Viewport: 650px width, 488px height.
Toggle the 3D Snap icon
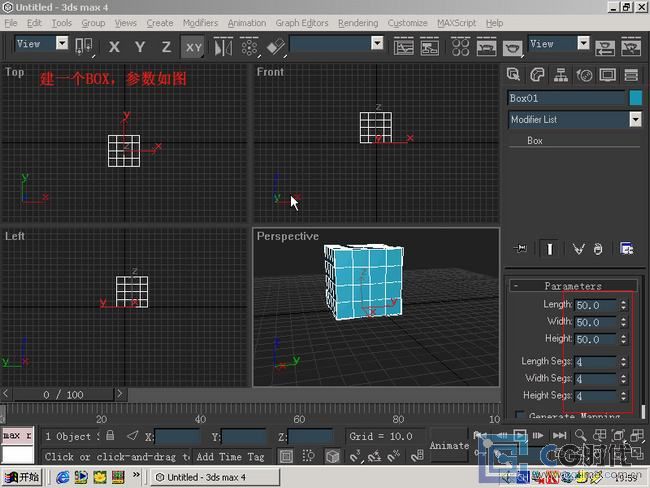point(355,456)
